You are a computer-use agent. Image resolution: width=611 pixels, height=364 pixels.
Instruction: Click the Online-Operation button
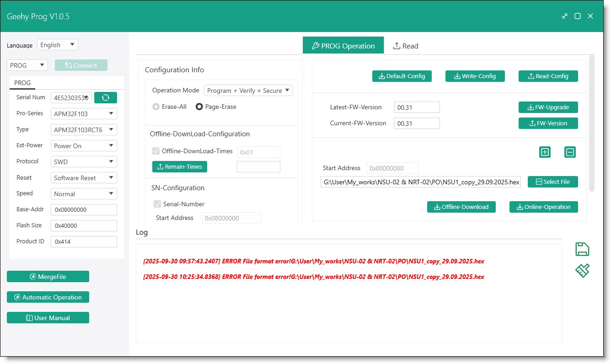[x=543, y=207]
